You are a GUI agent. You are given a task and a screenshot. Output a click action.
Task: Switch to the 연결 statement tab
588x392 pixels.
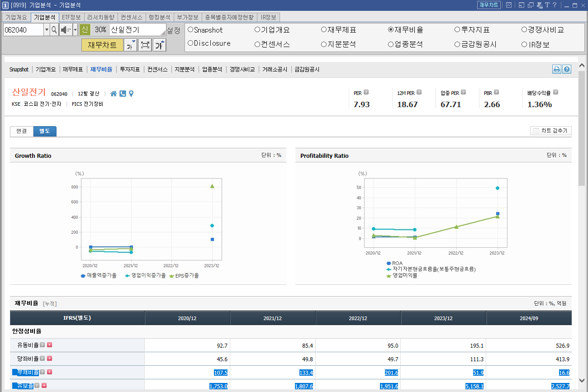(22, 131)
